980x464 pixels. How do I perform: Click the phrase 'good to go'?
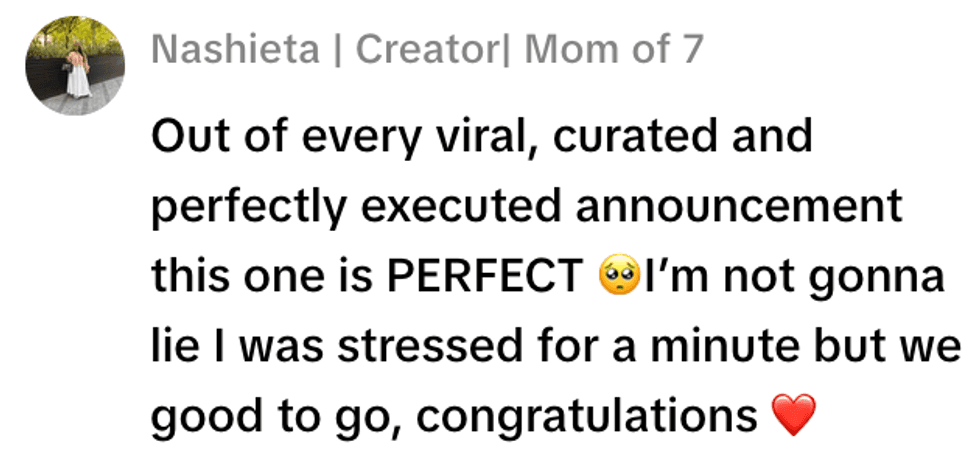click(262, 415)
